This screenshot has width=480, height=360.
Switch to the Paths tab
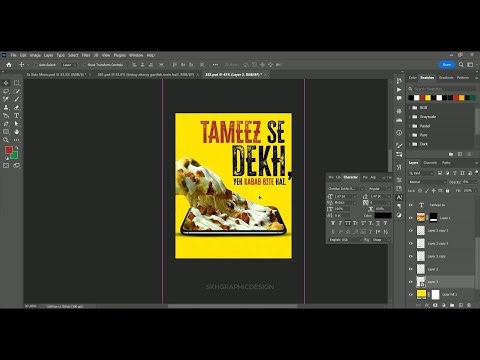point(446,163)
